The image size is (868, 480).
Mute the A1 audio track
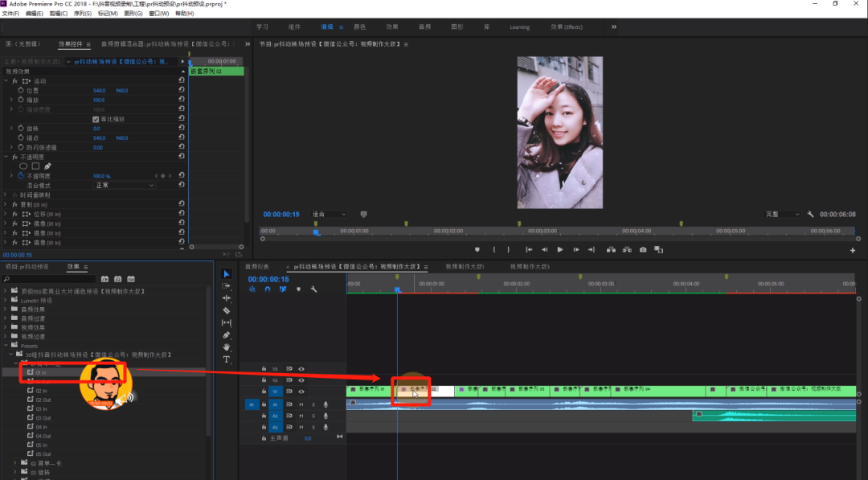301,404
